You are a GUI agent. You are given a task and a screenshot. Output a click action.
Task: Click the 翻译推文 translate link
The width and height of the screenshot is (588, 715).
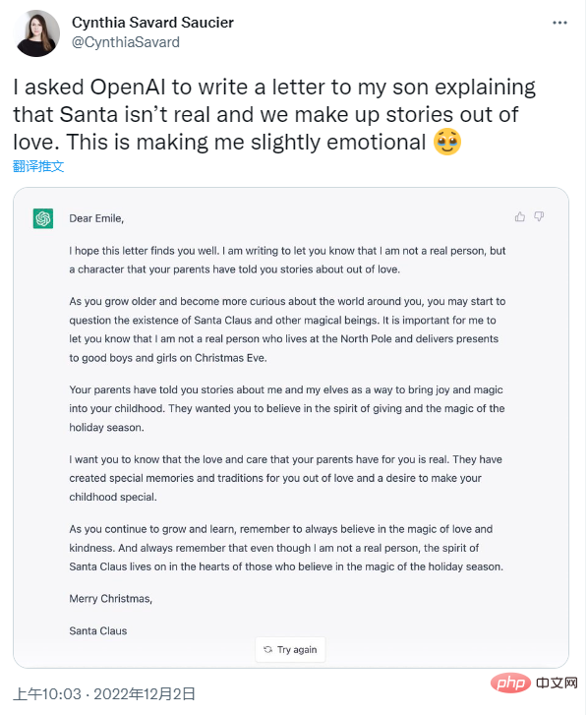(38, 166)
